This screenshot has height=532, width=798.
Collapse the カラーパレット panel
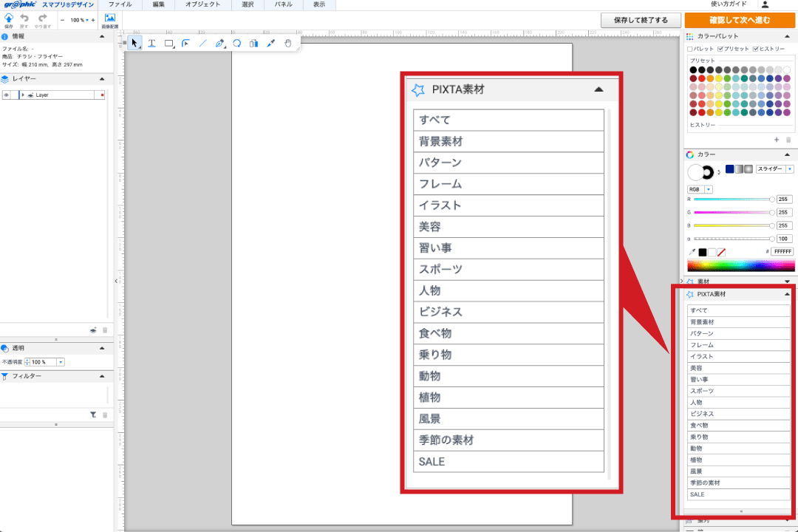(x=787, y=35)
